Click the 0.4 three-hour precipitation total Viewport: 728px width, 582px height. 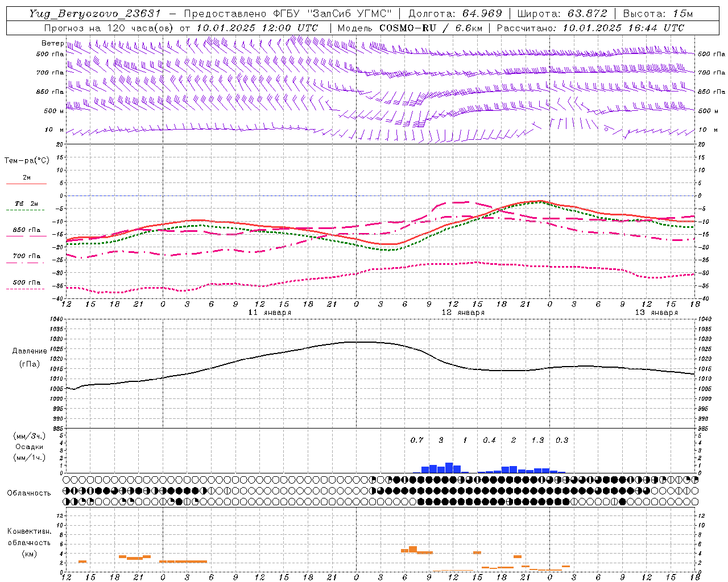click(x=489, y=440)
